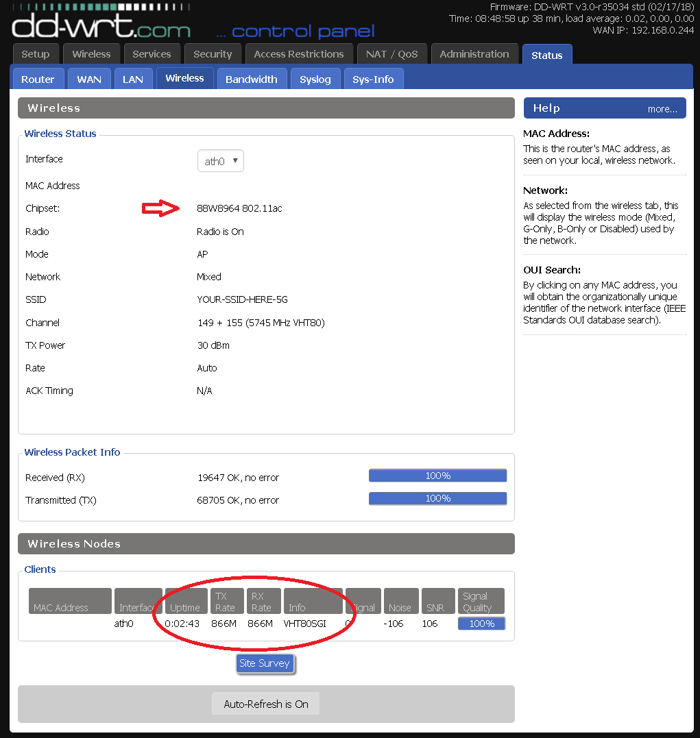Click the chipset value 88W8964 802.11ac
Viewport: 700px width, 738px height.
pos(239,208)
